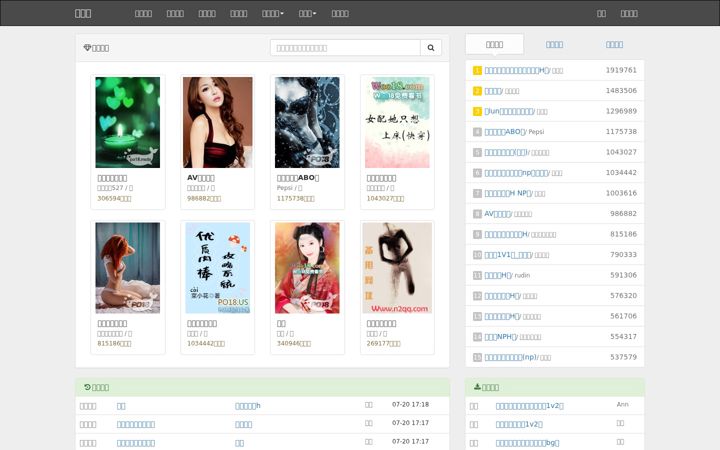The width and height of the screenshot is (720, 450).
Task: Click the 269177 count in book card
Action: point(383,343)
